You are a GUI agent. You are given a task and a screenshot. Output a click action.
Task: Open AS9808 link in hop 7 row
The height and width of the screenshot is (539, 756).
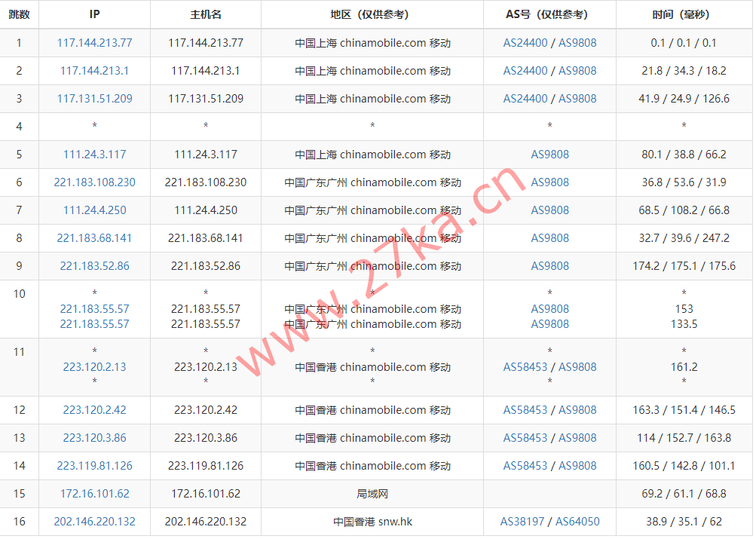[549, 210]
